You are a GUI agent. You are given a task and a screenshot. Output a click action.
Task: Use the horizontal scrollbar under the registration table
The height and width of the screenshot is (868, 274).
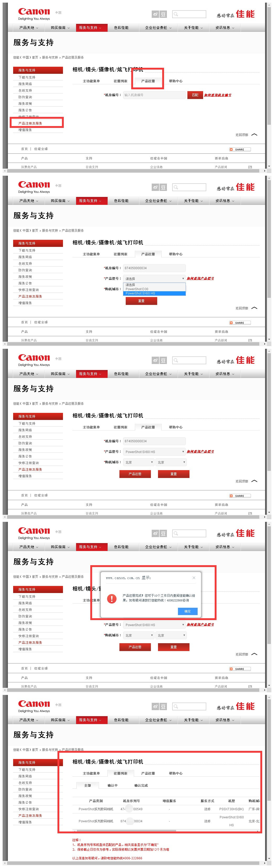click(x=126, y=831)
